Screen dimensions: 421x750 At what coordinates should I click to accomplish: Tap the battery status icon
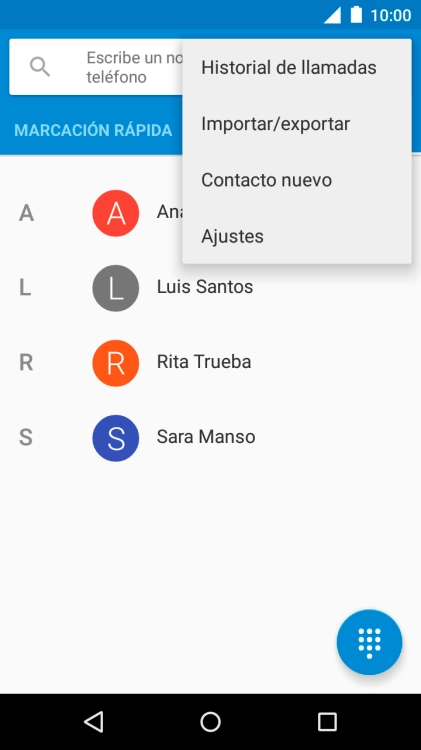356,15
